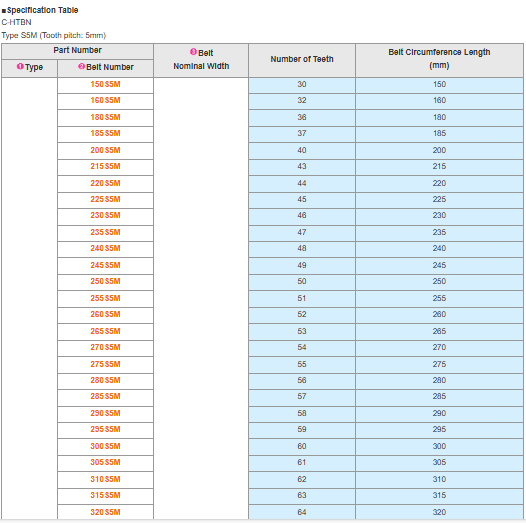The width and height of the screenshot is (526, 523).
Task: Click the 320S5M belt number
Action: click(105, 512)
